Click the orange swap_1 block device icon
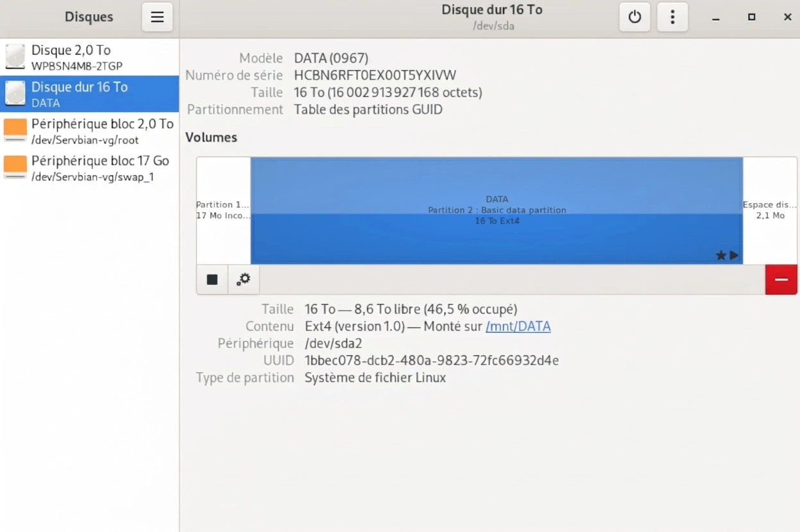Image resolution: width=800 pixels, height=532 pixels. (15, 167)
